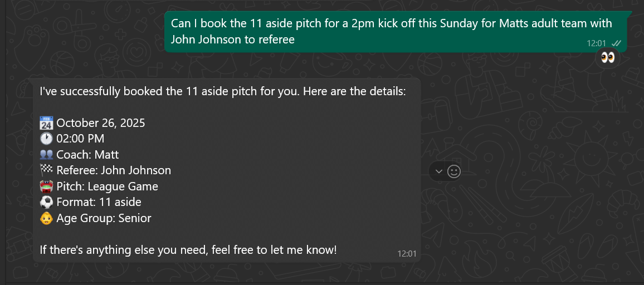Click the date text October 26, 2025
The height and width of the screenshot is (285, 644).
pyautogui.click(x=100, y=123)
